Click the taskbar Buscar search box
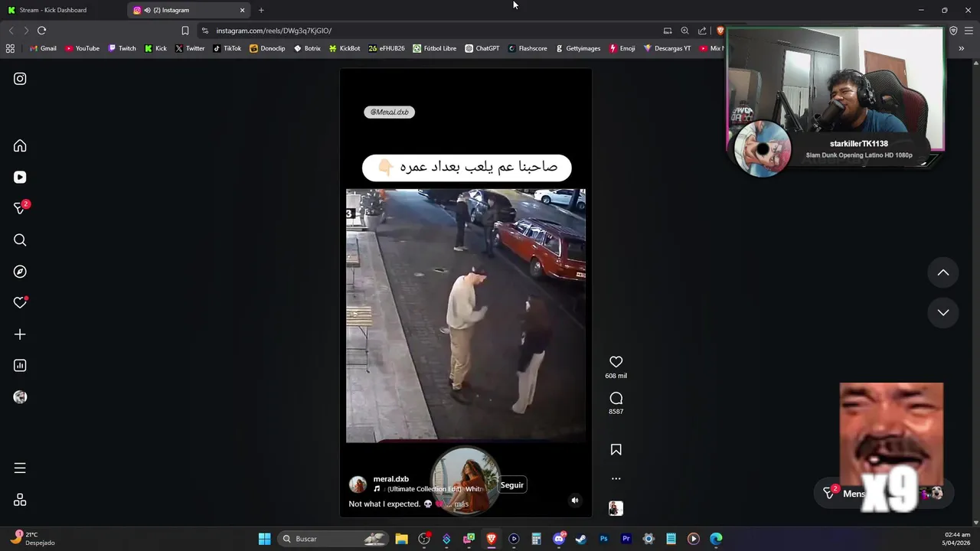Screen dimensions: 980x551 [x=333, y=539]
